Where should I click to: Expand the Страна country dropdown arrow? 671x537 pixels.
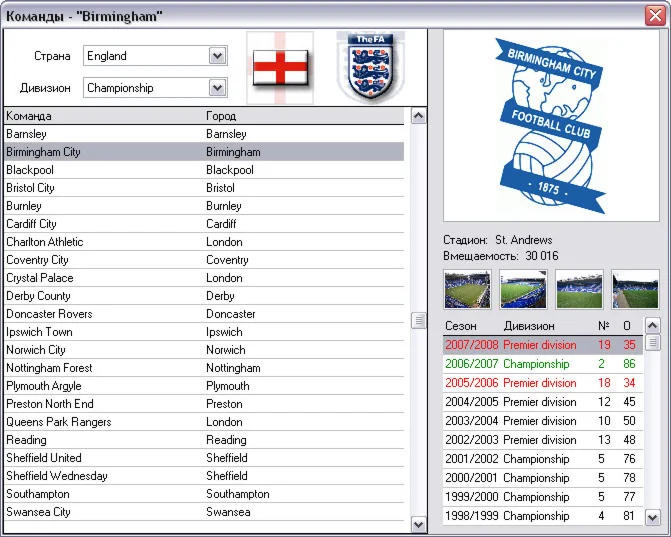[217, 56]
